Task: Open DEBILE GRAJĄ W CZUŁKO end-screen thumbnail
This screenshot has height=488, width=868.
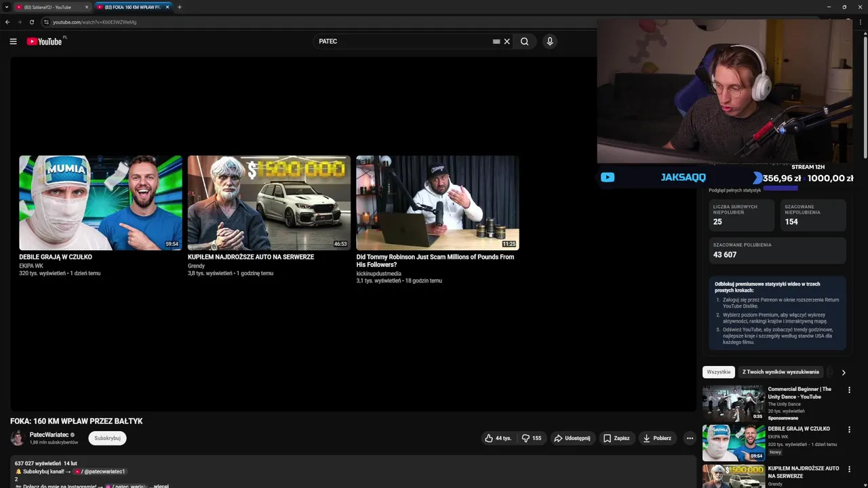Action: [x=100, y=203]
